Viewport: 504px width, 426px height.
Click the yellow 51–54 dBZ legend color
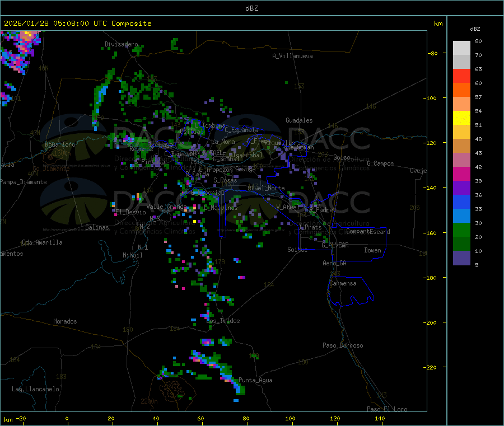(x=461, y=118)
